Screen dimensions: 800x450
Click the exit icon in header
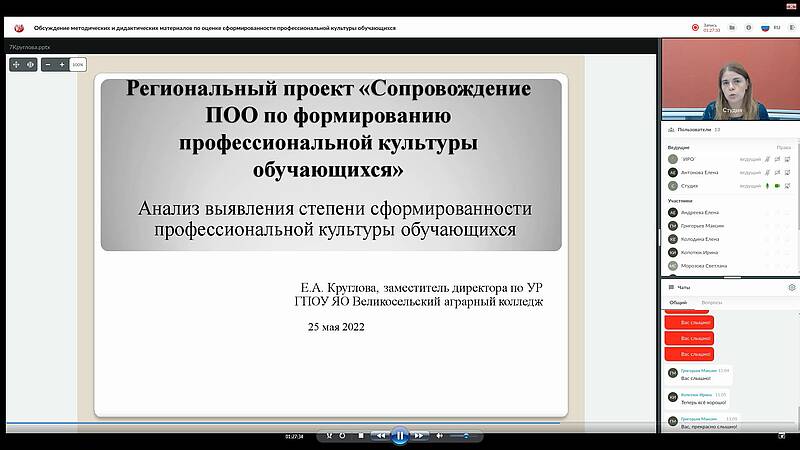point(792,28)
